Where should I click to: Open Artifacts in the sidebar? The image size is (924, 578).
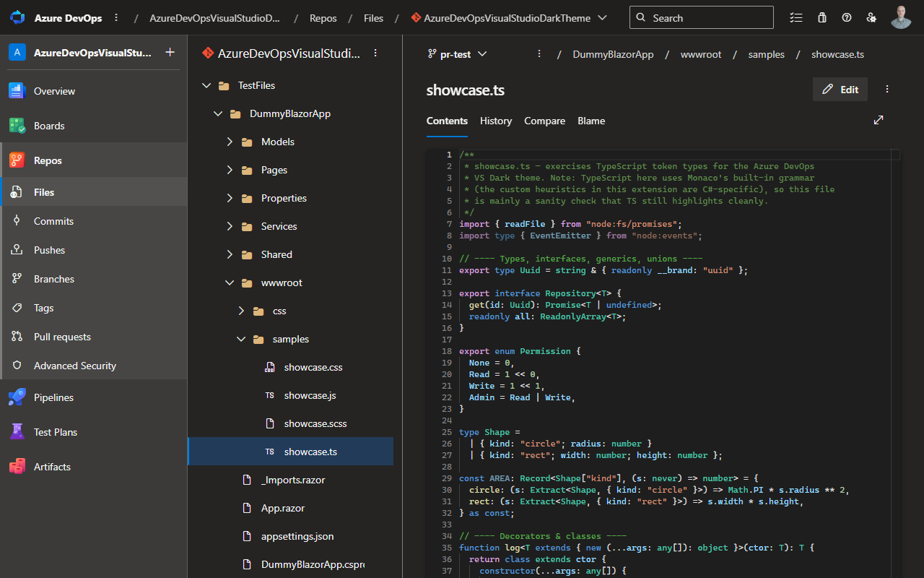click(x=94, y=467)
